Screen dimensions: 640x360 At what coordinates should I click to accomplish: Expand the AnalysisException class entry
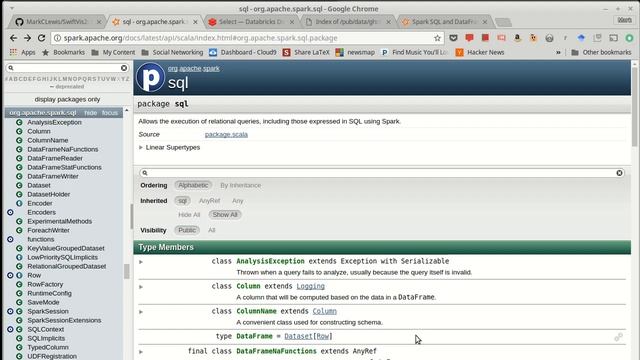pyautogui.click(x=141, y=262)
